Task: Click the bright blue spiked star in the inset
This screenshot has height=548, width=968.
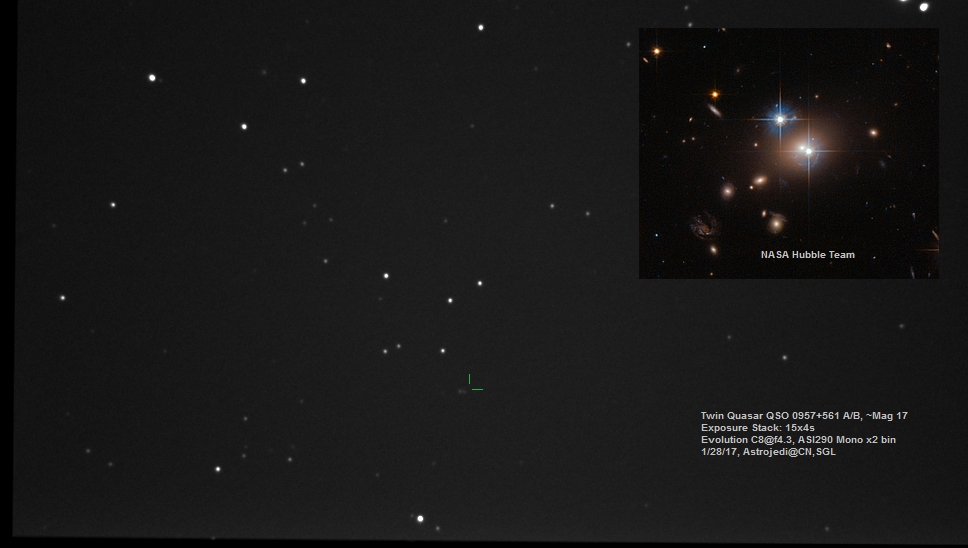Action: [780, 119]
